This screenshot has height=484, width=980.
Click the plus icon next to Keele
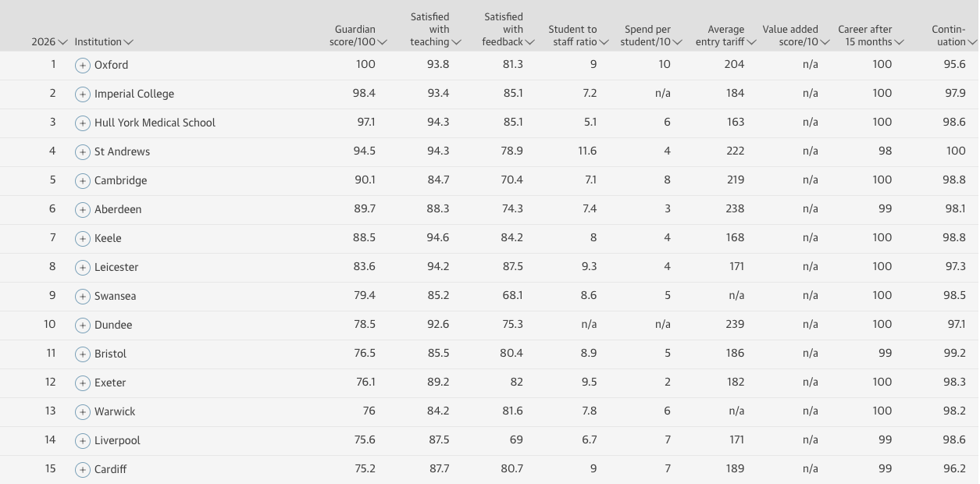(x=82, y=239)
